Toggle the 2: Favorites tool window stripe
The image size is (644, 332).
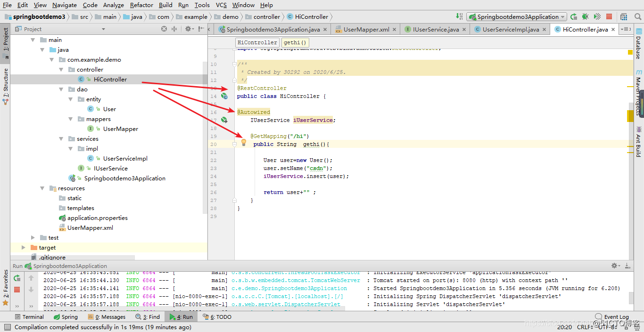click(x=5, y=287)
